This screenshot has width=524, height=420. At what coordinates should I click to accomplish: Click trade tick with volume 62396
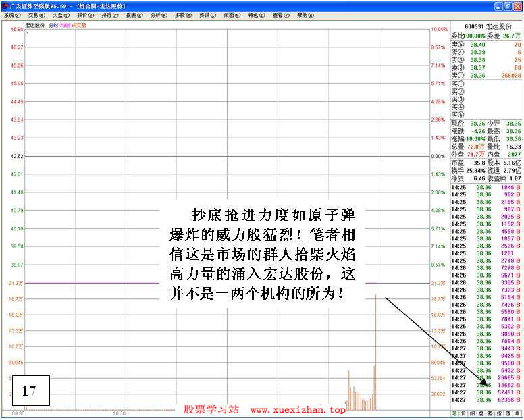pos(486,400)
